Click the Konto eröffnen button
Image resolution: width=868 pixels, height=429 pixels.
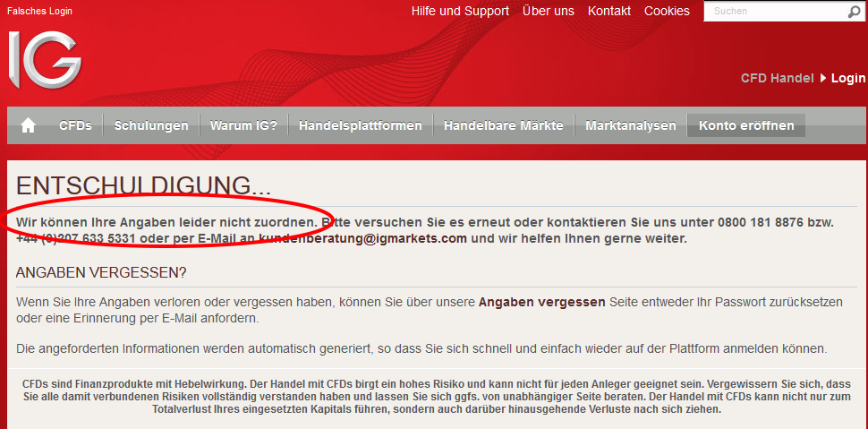click(746, 125)
